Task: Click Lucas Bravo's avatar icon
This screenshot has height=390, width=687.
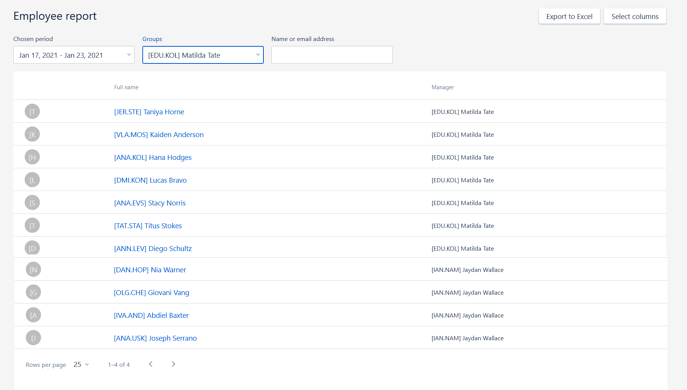Action: click(x=32, y=180)
